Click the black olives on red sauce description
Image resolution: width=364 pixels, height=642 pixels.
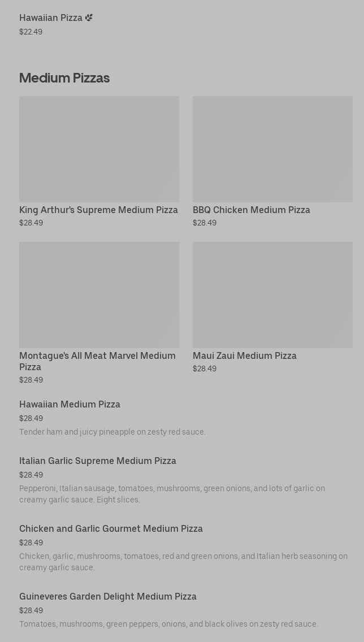coord(168,624)
